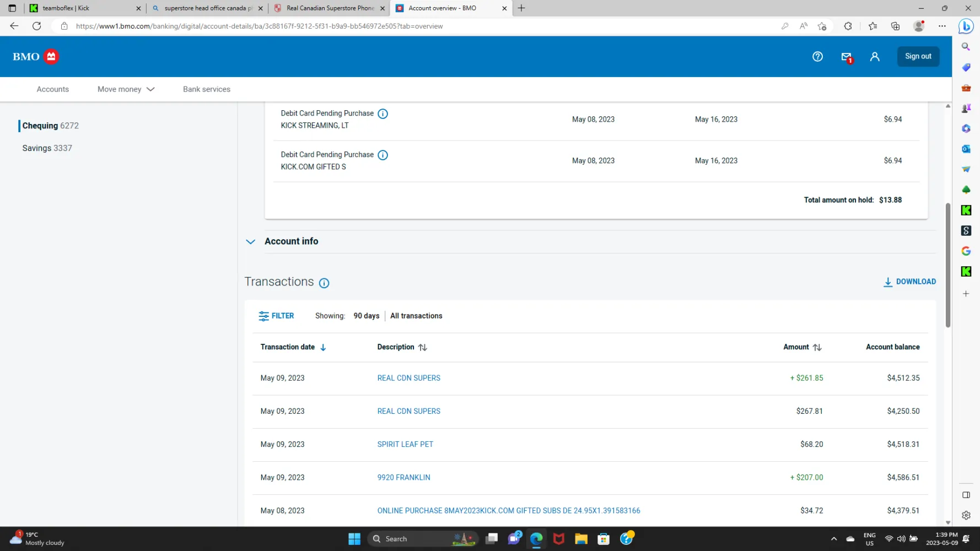Open the $261.85 credit REAL CDN SUPERS transaction
The height and width of the screenshot is (551, 980).
408,378
